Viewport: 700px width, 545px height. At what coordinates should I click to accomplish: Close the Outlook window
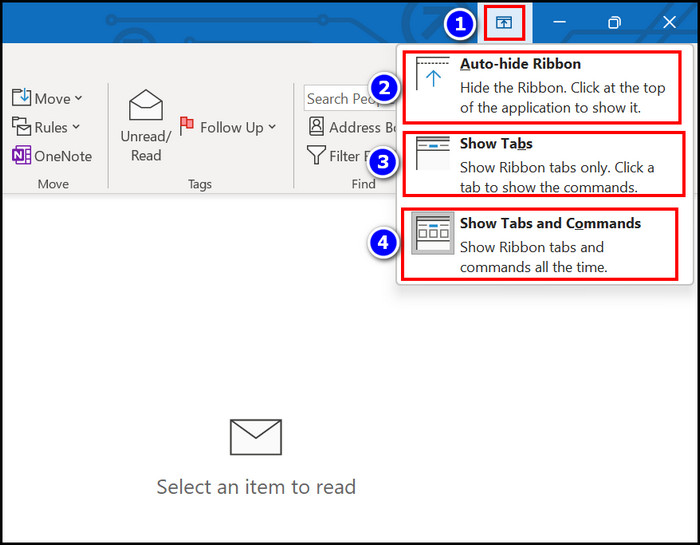669,22
